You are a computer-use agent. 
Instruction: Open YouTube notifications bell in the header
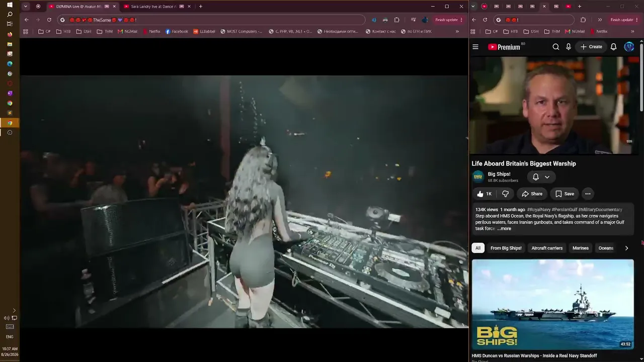614,47
